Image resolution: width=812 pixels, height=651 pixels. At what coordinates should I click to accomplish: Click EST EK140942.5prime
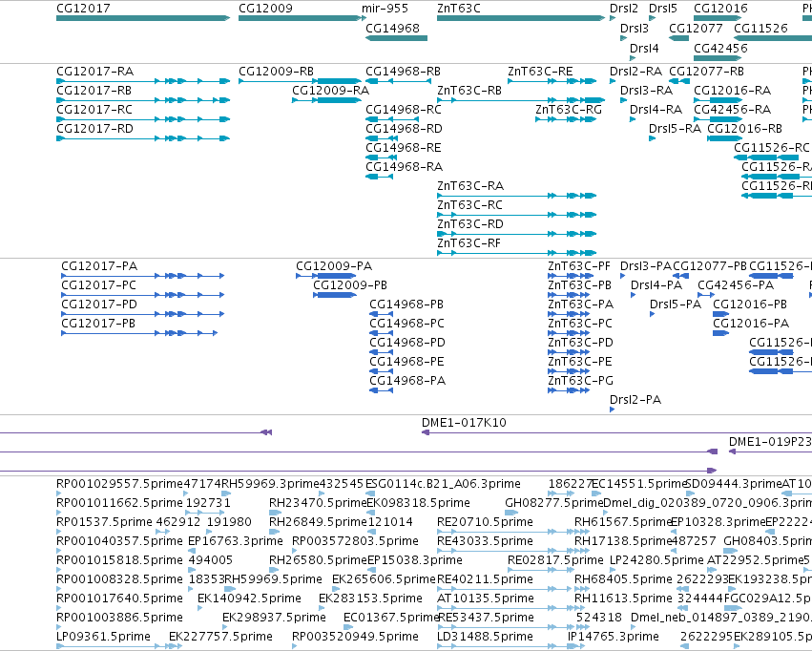[249, 598]
